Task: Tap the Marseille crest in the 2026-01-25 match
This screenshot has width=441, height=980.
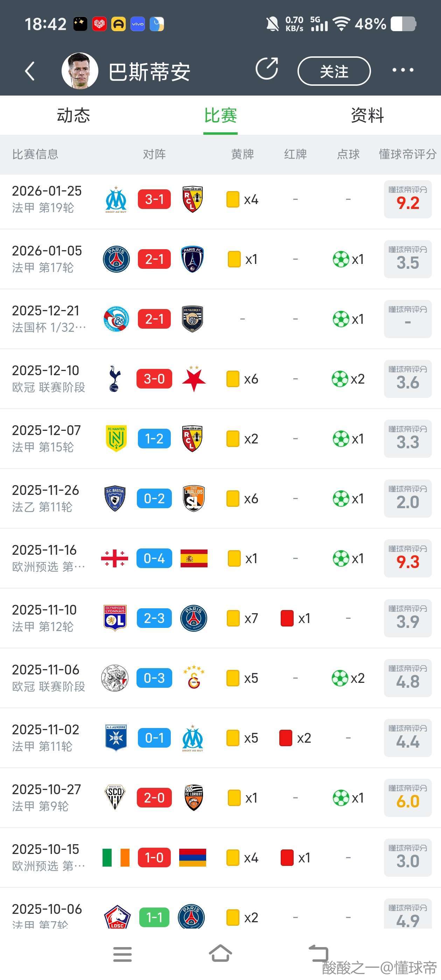Action: [x=116, y=199]
